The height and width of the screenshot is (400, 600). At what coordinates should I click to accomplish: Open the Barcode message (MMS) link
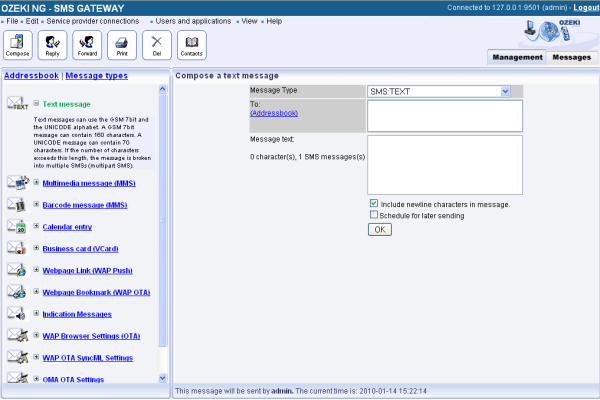[85, 205]
